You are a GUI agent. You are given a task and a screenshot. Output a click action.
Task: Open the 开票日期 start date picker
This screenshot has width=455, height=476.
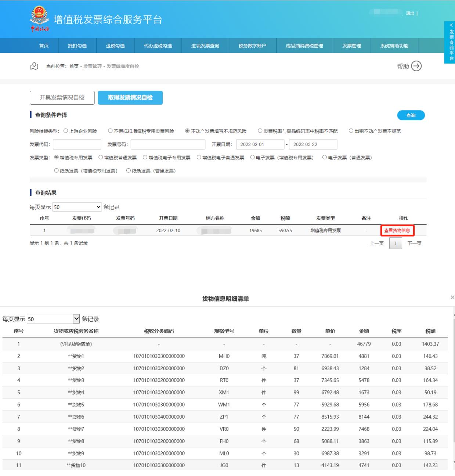[260, 144]
